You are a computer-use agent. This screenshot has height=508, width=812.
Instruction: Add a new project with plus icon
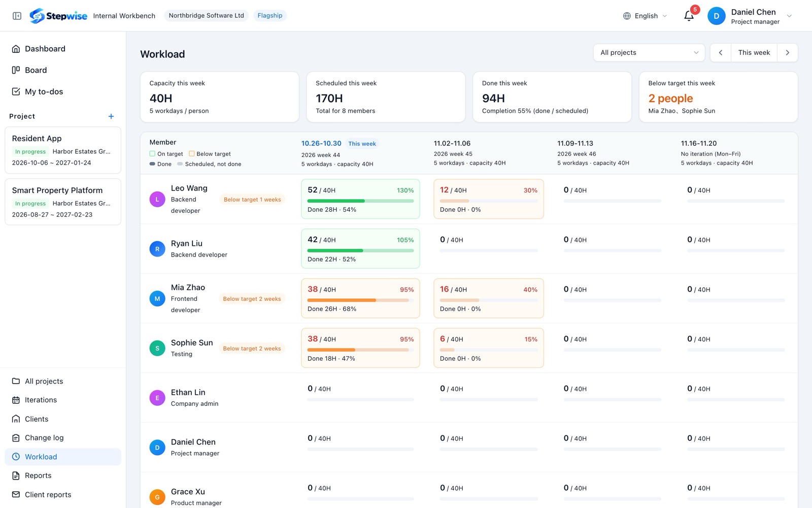111,116
